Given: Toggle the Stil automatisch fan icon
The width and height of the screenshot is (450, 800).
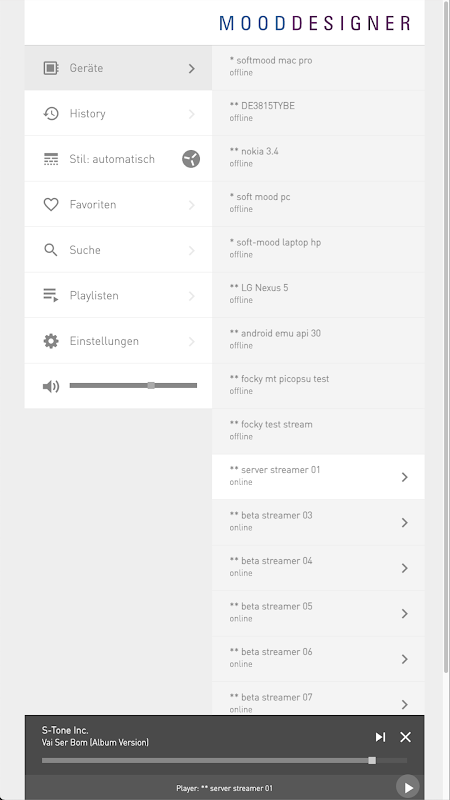Looking at the screenshot, I should pyautogui.click(x=191, y=159).
